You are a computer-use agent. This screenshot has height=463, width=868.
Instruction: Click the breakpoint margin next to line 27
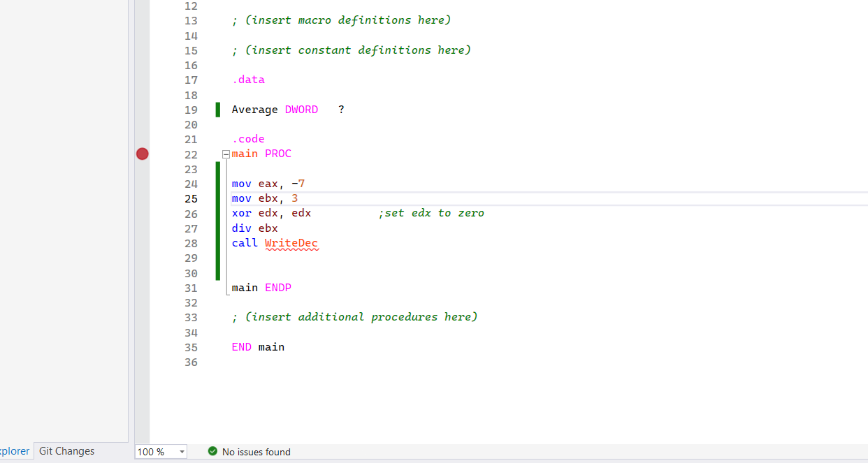point(142,228)
